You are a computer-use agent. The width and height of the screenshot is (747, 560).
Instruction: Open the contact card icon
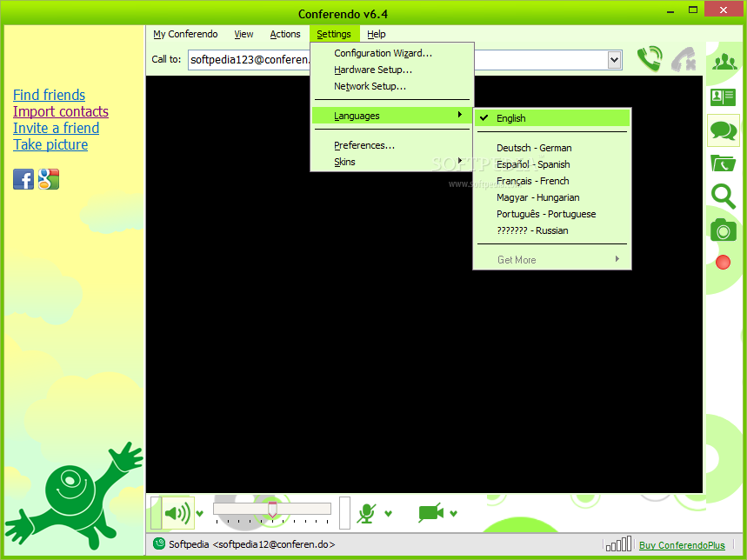tap(723, 97)
